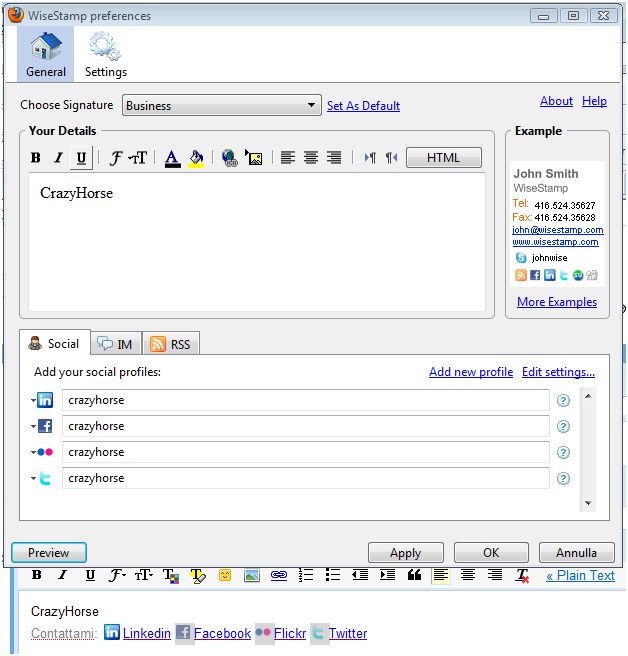
Task: Center align the signature text
Action: pos(311,158)
